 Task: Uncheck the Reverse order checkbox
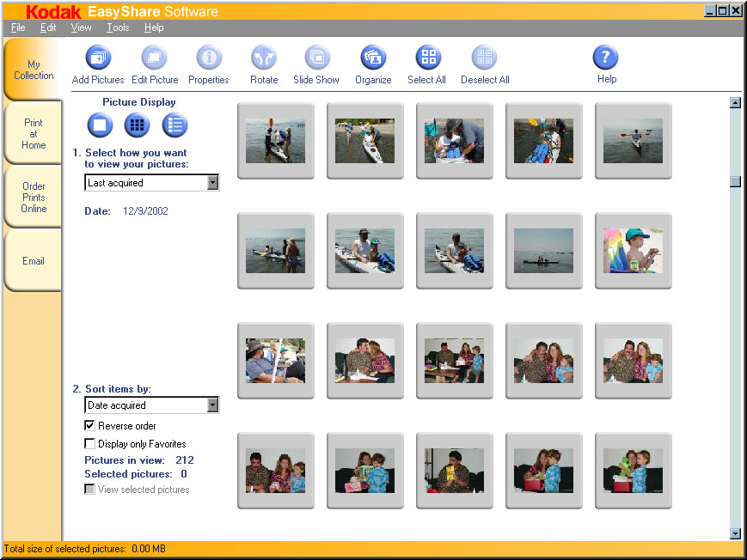90,426
